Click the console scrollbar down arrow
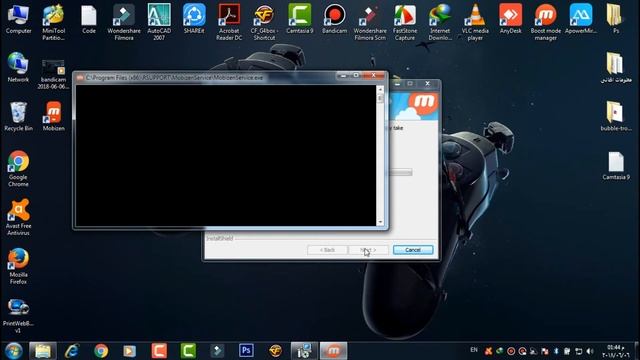Screen dimensions: 640x360 coord(380,222)
